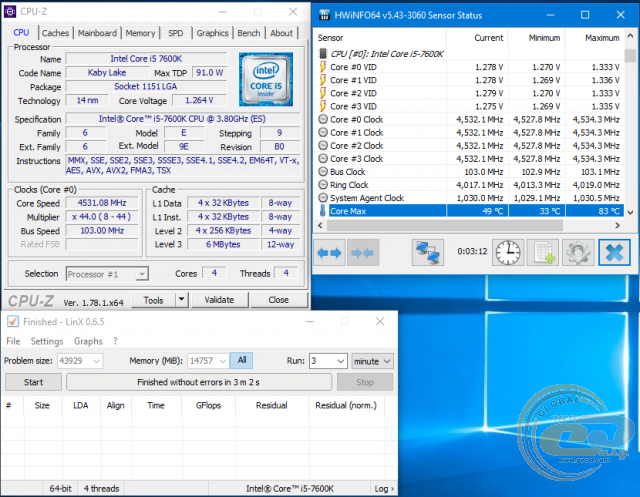Click LinX '4 threads' status bar entry
This screenshot has height=497, width=640.
pyautogui.click(x=101, y=488)
